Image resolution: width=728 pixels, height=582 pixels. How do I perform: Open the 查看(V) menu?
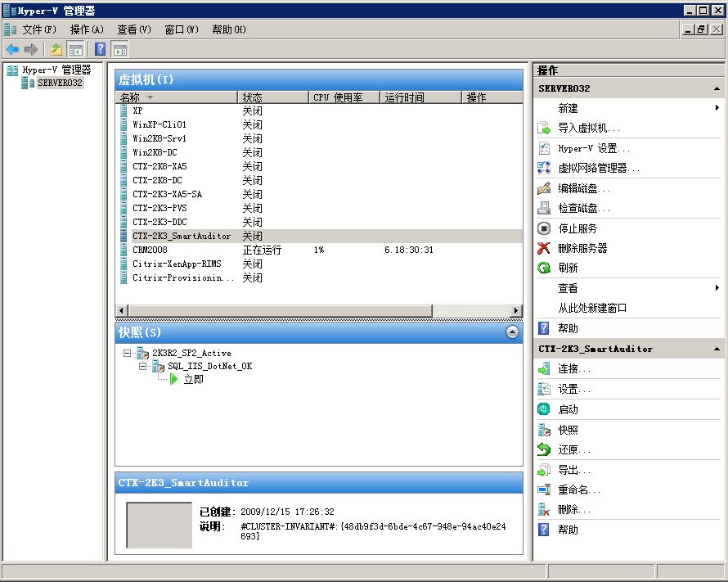pos(133,29)
